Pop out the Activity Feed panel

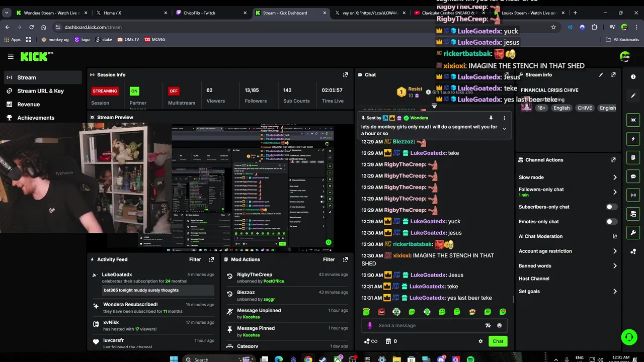point(211,259)
